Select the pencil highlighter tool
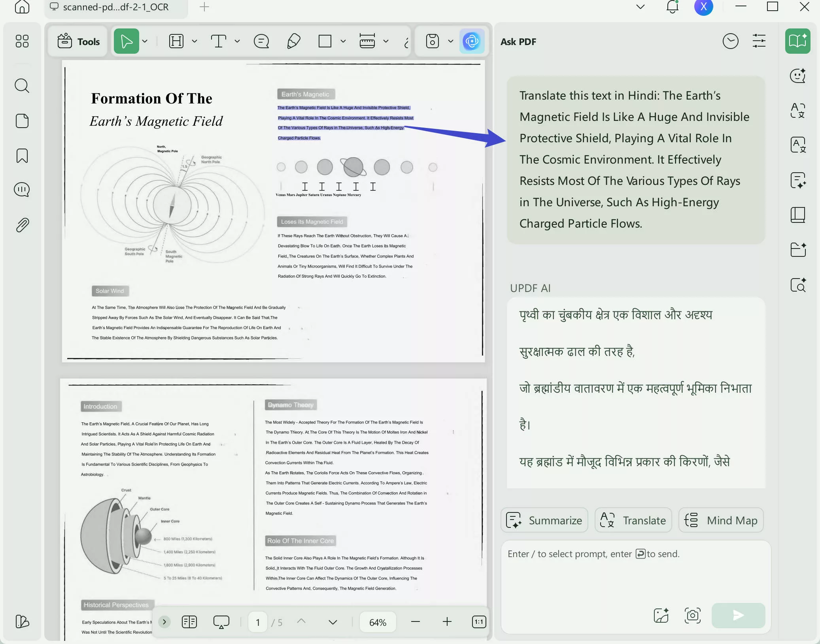Image resolution: width=820 pixels, height=644 pixels. tap(293, 41)
